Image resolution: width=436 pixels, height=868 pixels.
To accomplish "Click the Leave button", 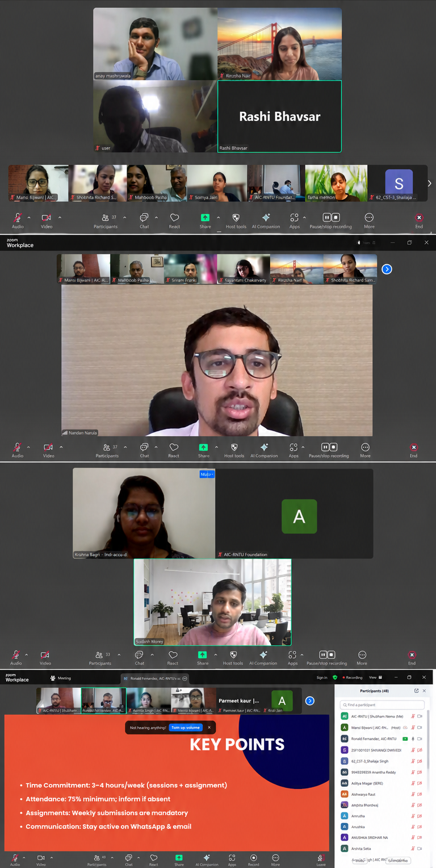I will (321, 859).
